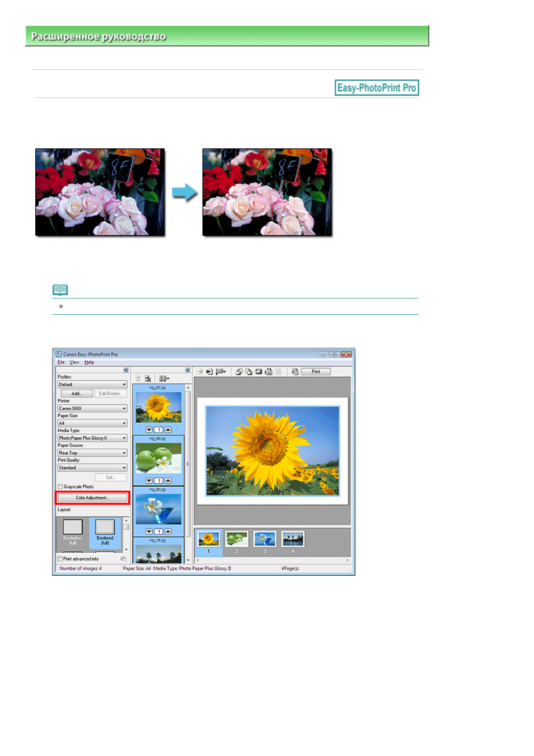The height and width of the screenshot is (756, 534).
Task: Click the note book icon above the teal line
Action: [60, 290]
